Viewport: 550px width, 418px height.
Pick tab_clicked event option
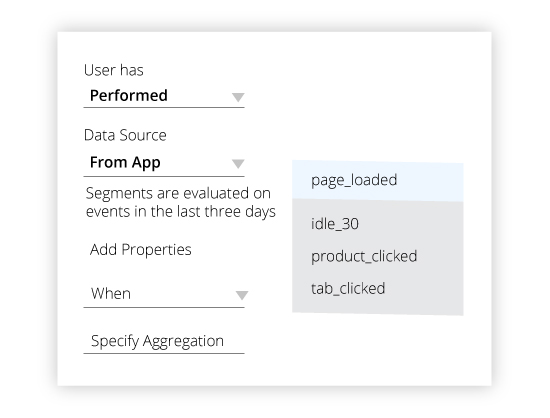[x=348, y=288]
